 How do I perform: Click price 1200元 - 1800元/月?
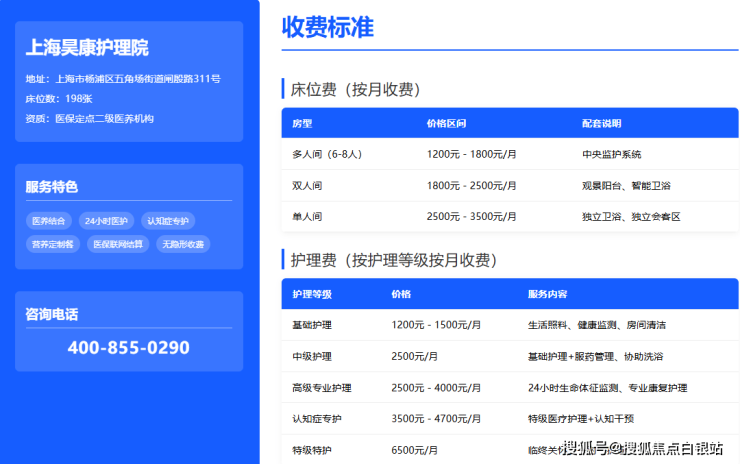pos(471,154)
